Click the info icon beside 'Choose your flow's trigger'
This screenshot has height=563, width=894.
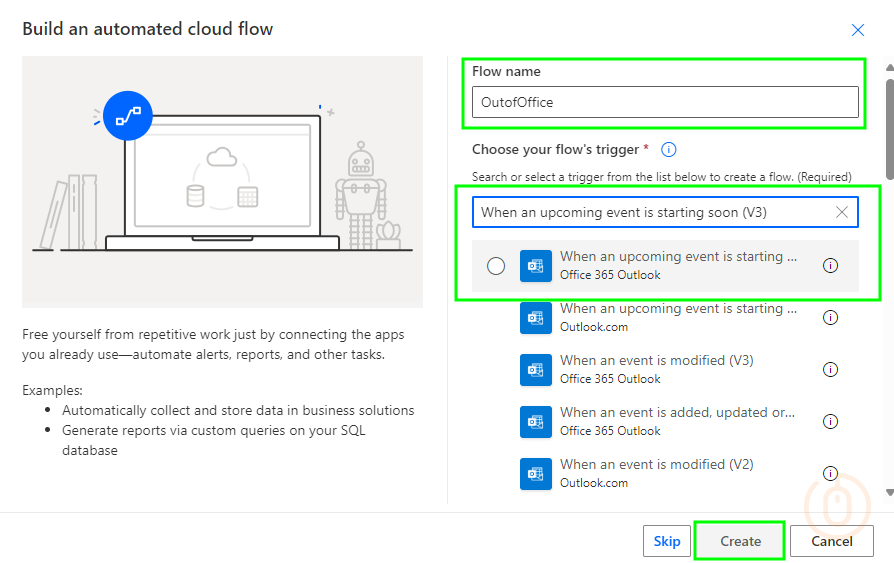click(x=669, y=150)
